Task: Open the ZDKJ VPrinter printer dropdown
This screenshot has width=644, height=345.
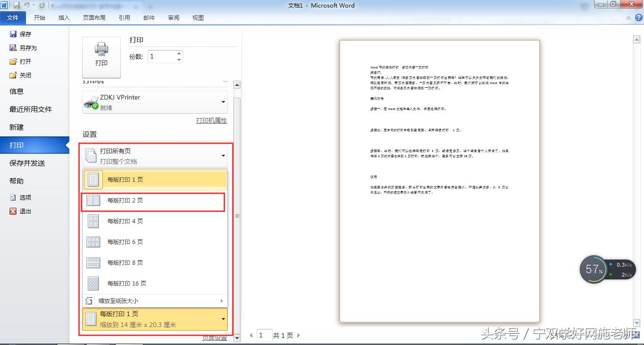Action: [223, 102]
